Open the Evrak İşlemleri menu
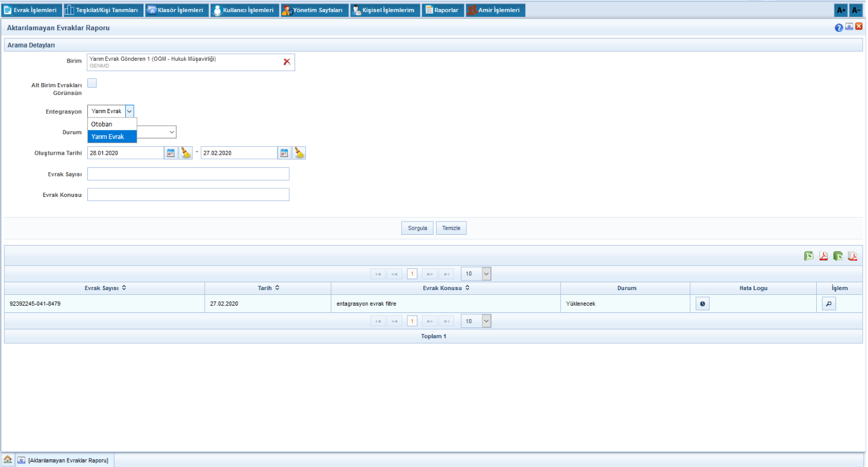This screenshot has height=467, width=868. (x=31, y=10)
